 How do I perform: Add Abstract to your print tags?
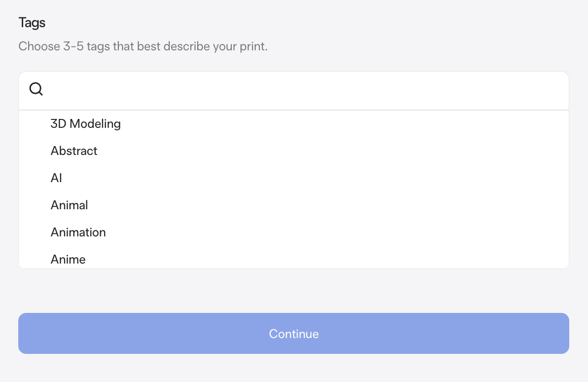tap(294, 151)
